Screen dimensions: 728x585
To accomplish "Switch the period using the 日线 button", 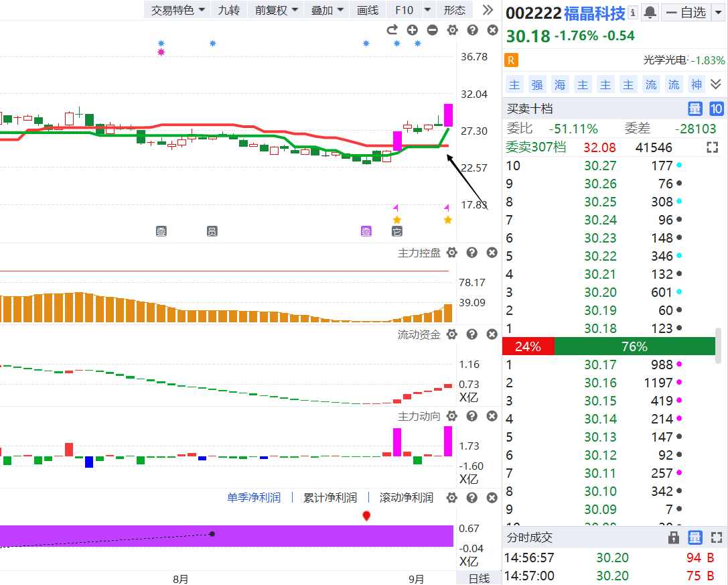I will click(x=479, y=578).
